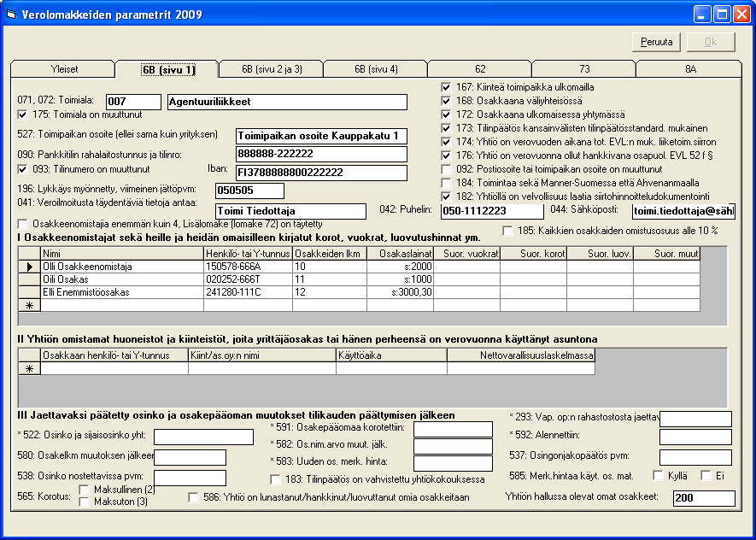Open the 6B (sivu 2 ja 3) tab

tap(272, 69)
